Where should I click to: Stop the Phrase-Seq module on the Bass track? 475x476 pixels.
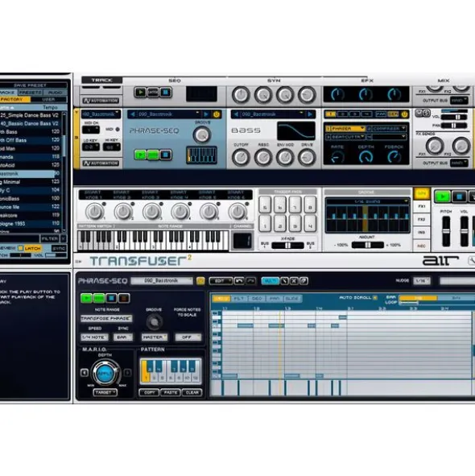[x=165, y=155]
